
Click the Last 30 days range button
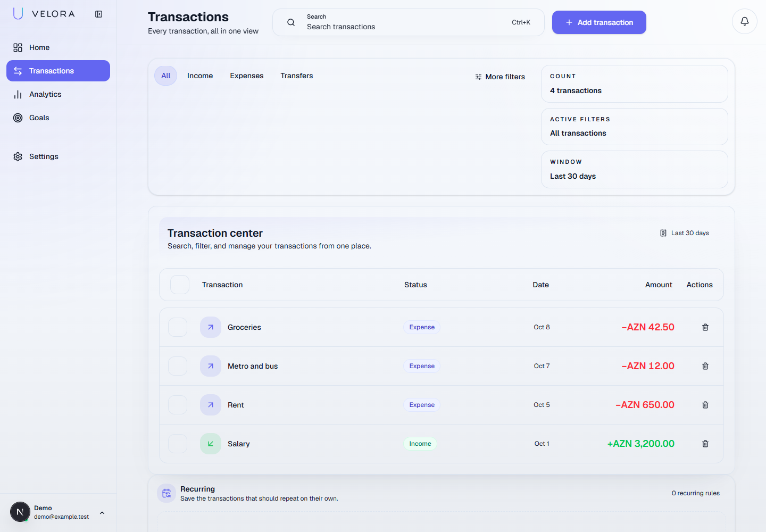tap(685, 233)
